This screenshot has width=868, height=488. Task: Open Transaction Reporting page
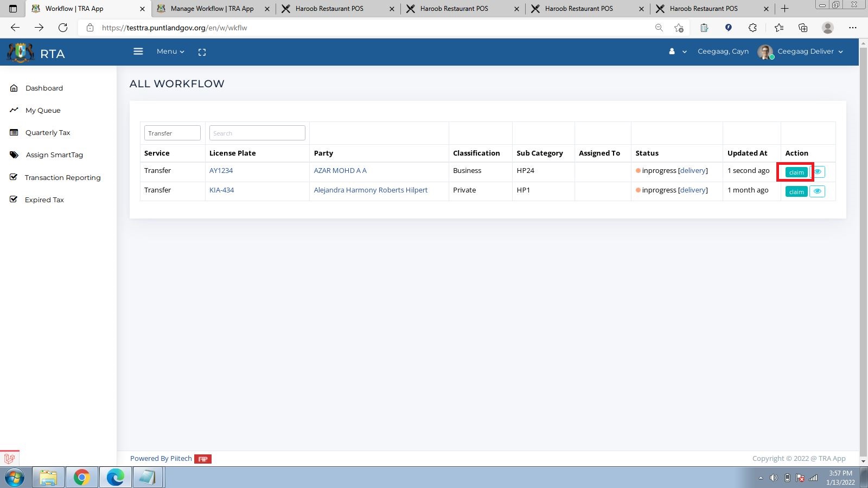coord(62,178)
